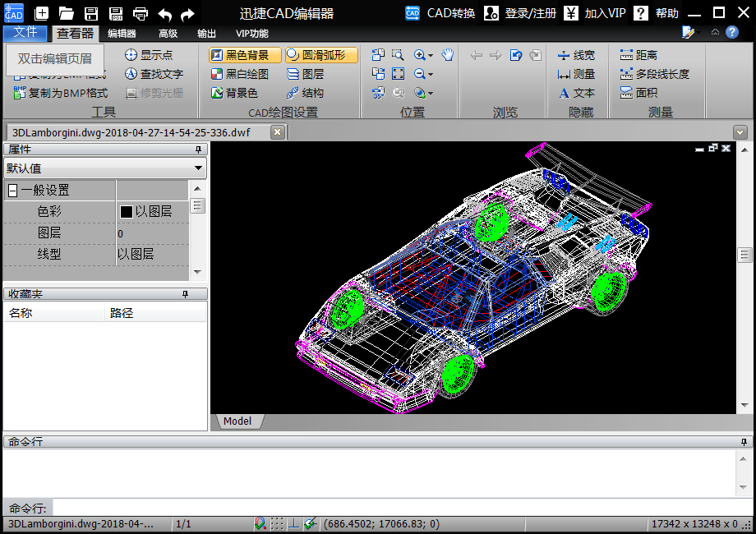
Task: Open the Layers (图层) manager
Action: tap(305, 74)
